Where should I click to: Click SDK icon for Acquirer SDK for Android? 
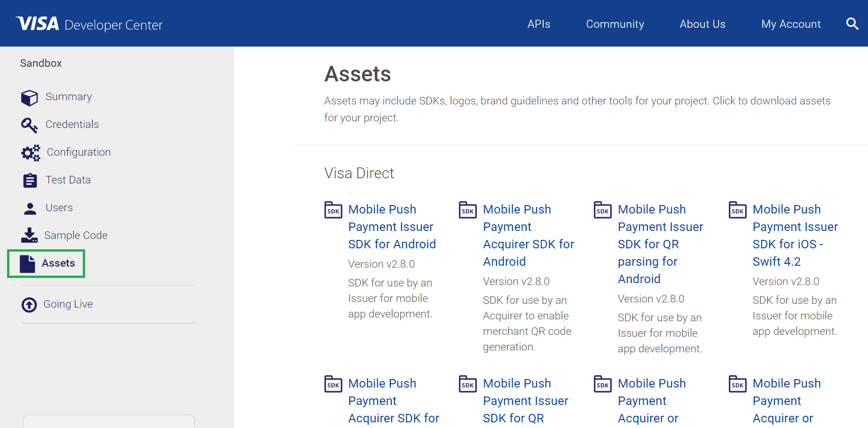click(468, 210)
